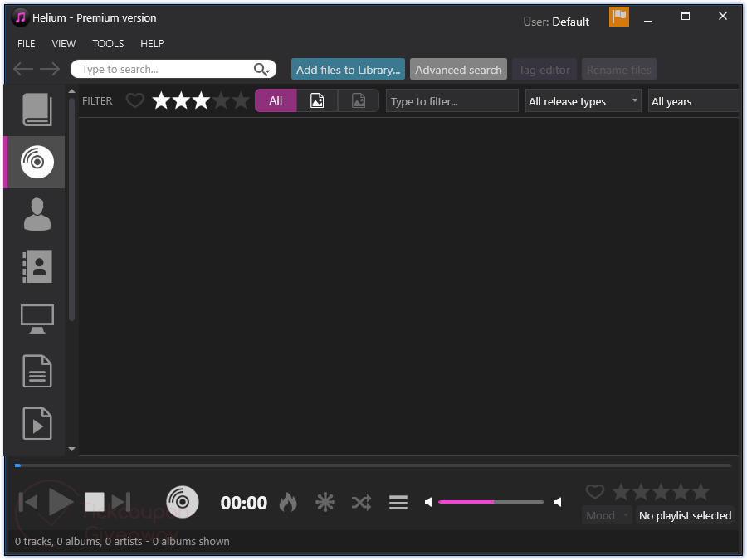The image size is (747, 560).
Task: Select the monitor icon in the sidebar
Action: [x=37, y=319]
